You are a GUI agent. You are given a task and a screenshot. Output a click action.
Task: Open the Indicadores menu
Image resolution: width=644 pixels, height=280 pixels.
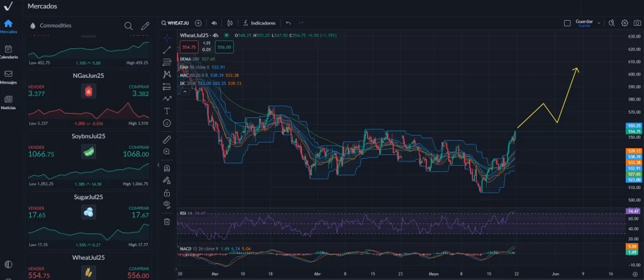click(x=259, y=23)
